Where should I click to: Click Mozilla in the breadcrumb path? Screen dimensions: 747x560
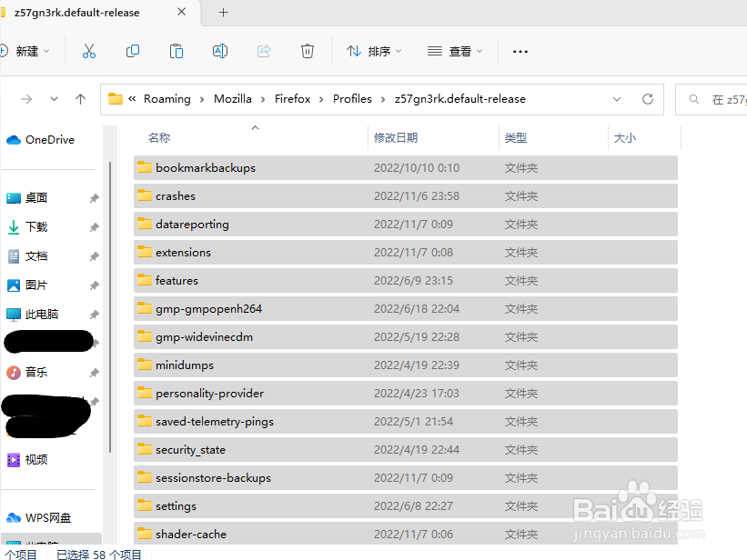tap(233, 98)
